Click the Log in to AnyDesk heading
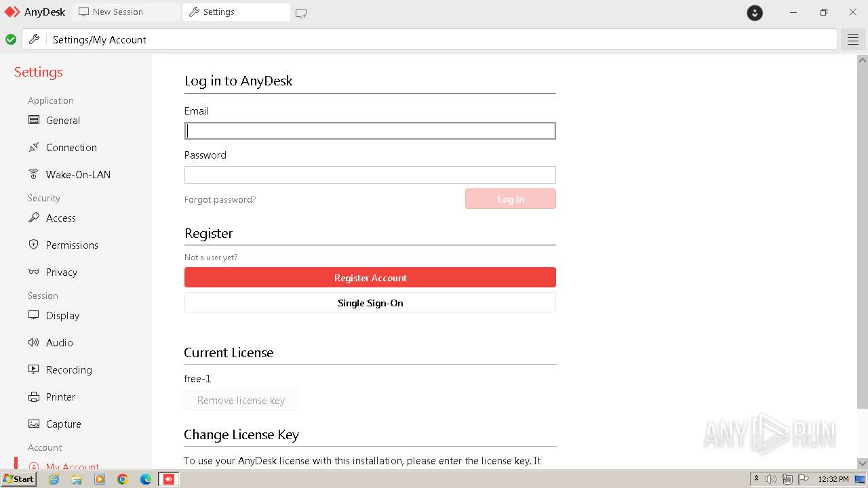This screenshot has width=868, height=488. [x=238, y=81]
